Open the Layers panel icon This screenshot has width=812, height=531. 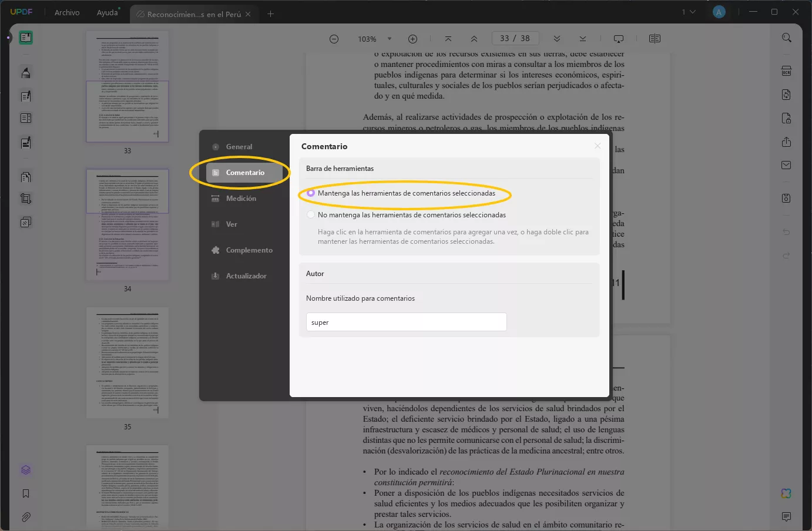26,470
